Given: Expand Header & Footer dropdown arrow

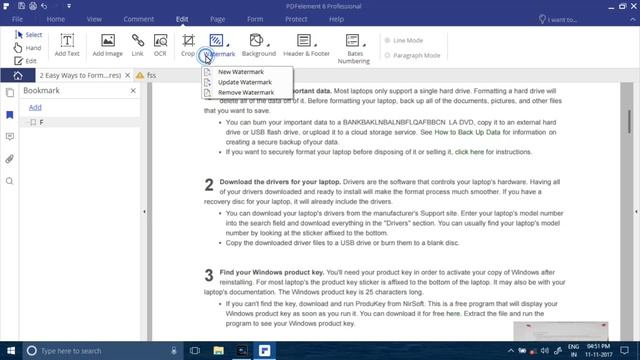Looking at the screenshot, I should coord(316,44).
